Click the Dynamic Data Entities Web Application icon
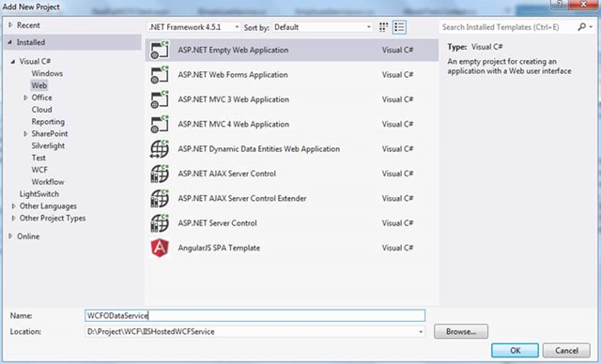 [x=160, y=149]
